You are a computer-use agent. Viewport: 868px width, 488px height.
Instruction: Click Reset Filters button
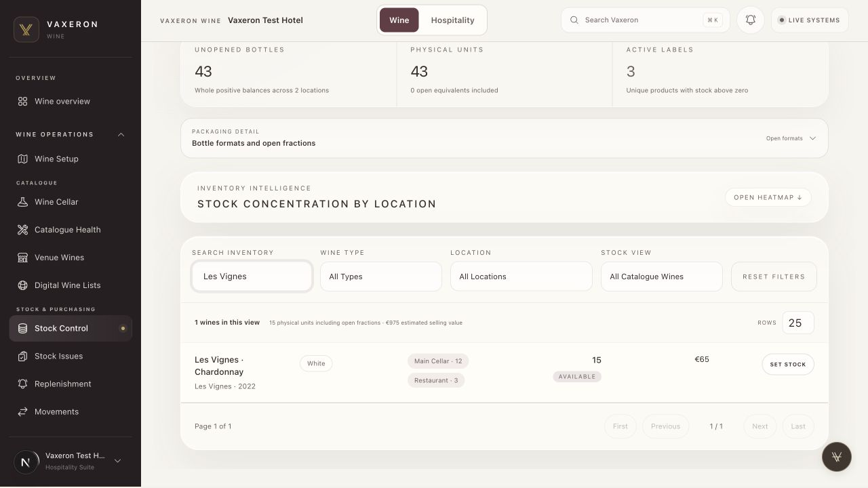click(774, 277)
